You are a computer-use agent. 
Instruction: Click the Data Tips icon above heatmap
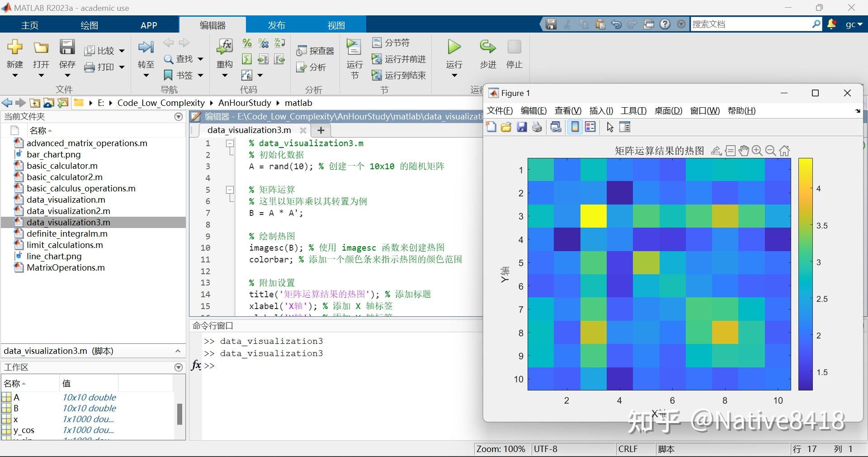point(730,151)
